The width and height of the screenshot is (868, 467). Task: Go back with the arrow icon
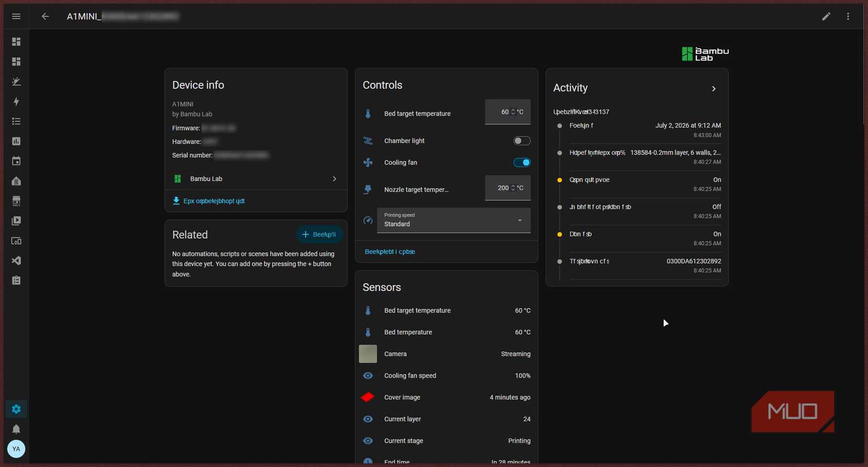(x=45, y=16)
